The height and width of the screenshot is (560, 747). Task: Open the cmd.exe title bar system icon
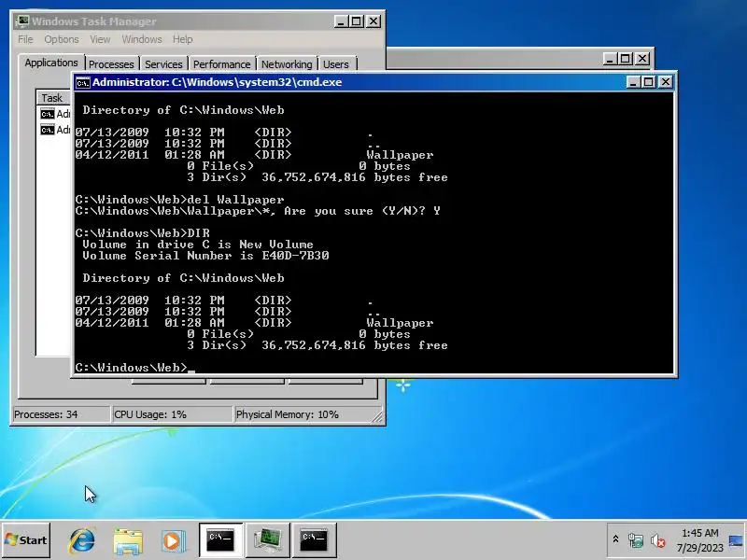click(83, 82)
